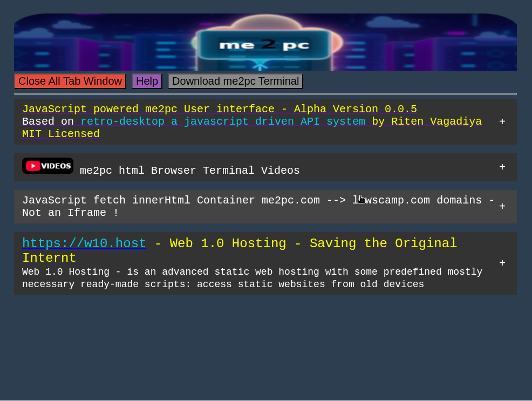Open the https://w10.host link

(84, 243)
